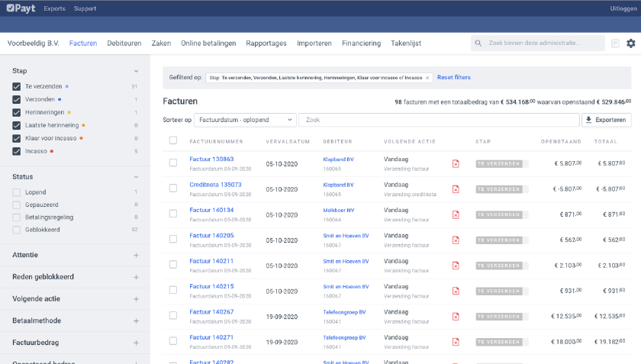
Task: Click PDF icon for Creditnota 135073
Action: [x=456, y=189]
